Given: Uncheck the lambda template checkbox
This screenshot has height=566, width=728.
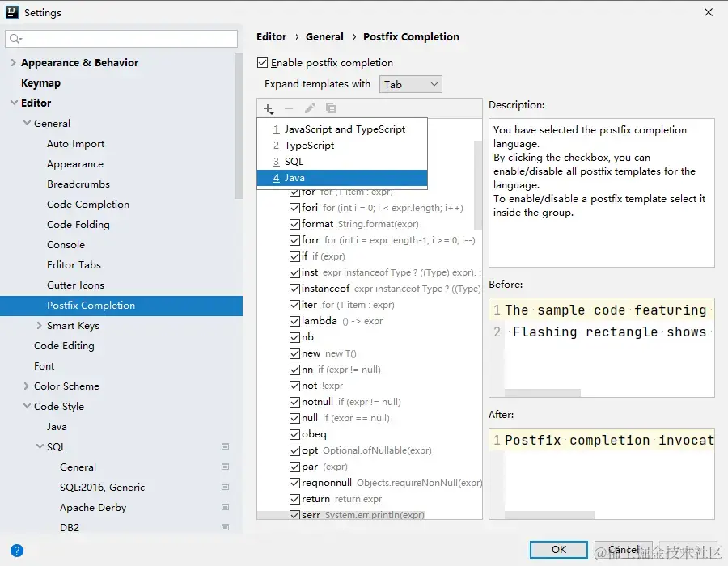Looking at the screenshot, I should [x=294, y=321].
